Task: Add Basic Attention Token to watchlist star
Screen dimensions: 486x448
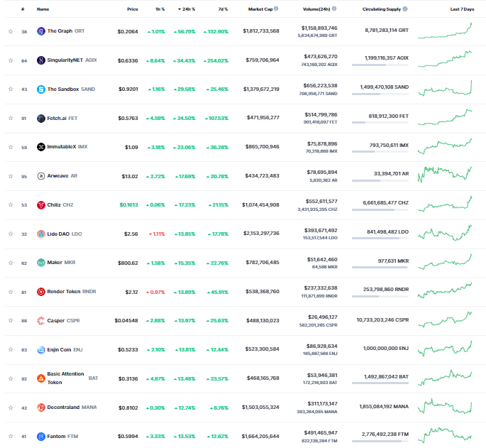Action: [x=11, y=378]
